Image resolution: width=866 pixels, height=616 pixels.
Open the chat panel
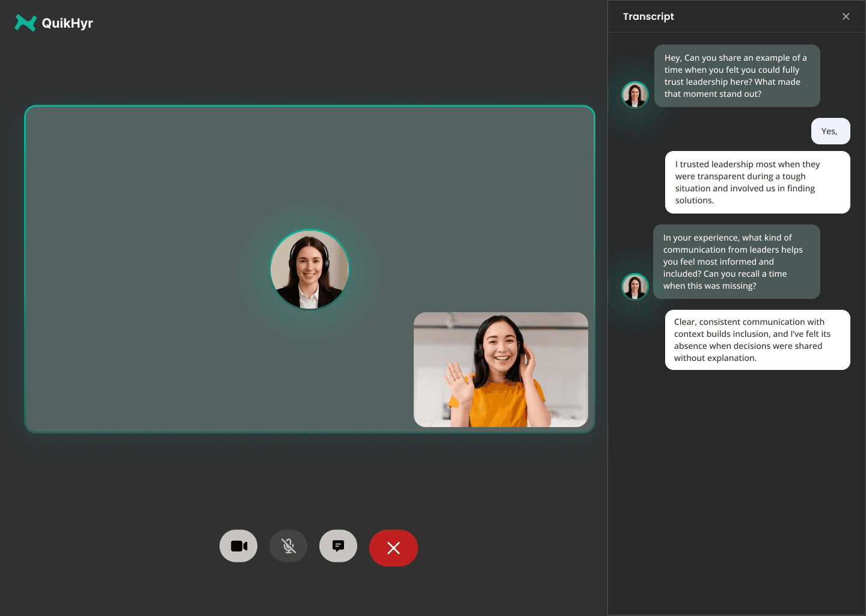click(338, 546)
